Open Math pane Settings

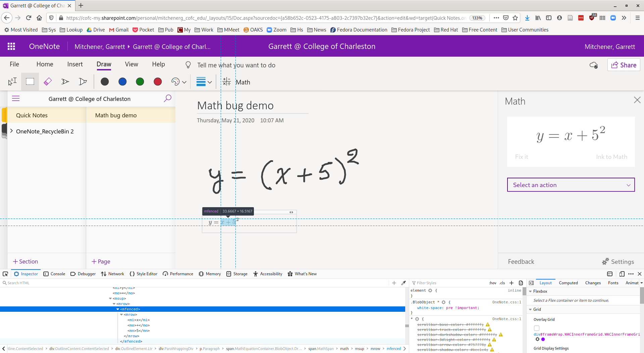(618, 262)
